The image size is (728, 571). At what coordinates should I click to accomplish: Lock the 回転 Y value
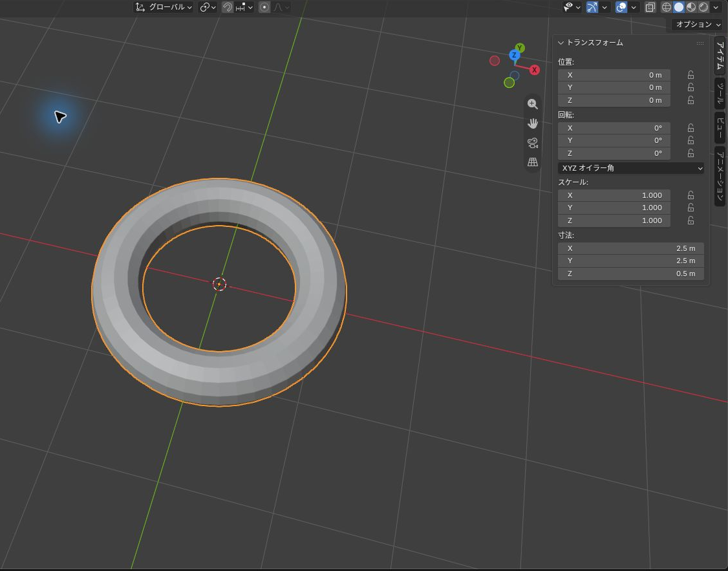[691, 141]
